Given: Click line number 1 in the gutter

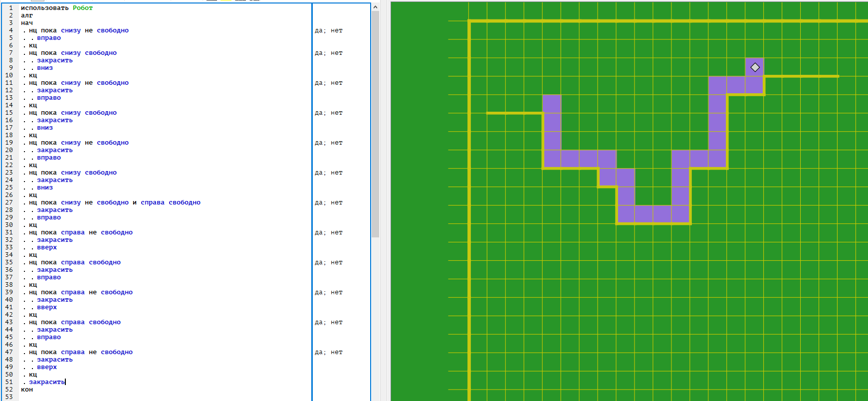Looking at the screenshot, I should coord(10,8).
